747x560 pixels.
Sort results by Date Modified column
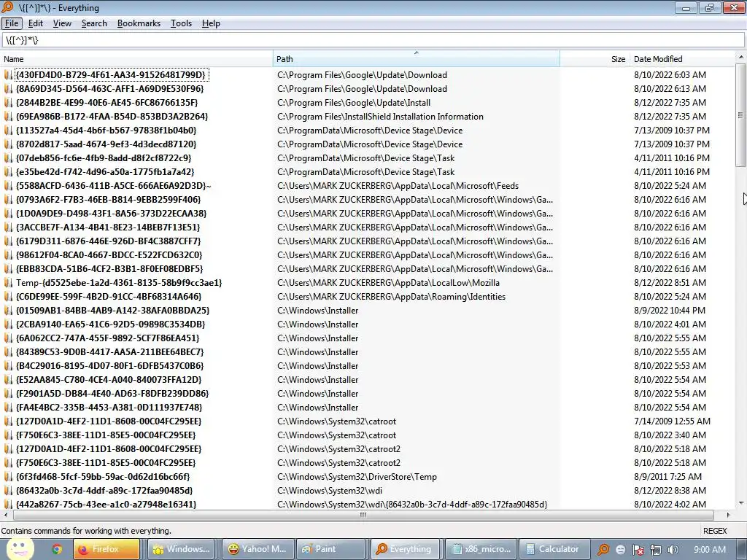click(682, 59)
